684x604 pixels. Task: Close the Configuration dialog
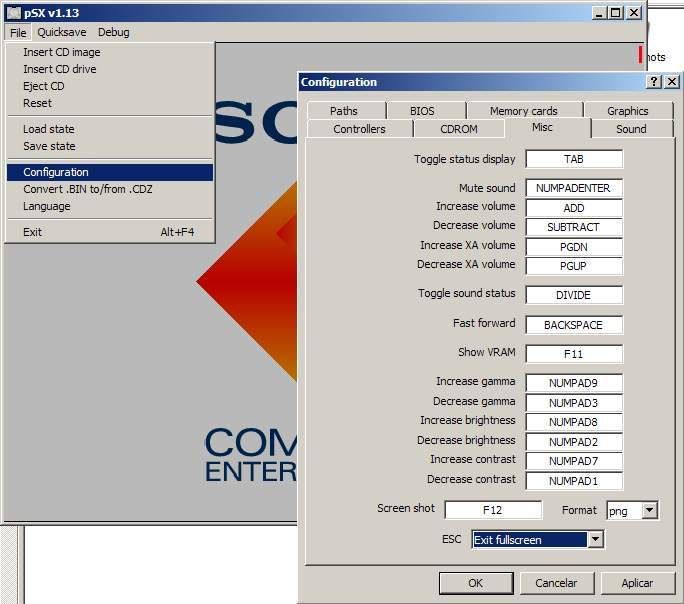pos(672,82)
